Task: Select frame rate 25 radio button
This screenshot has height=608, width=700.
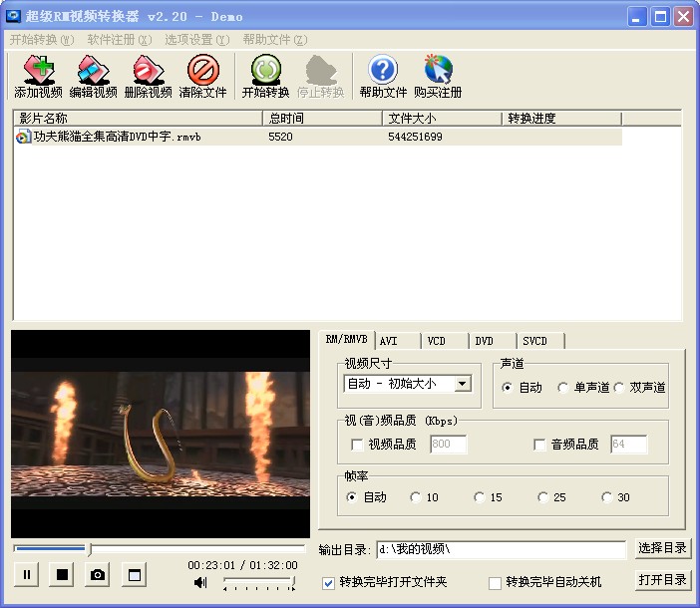Action: click(542, 497)
